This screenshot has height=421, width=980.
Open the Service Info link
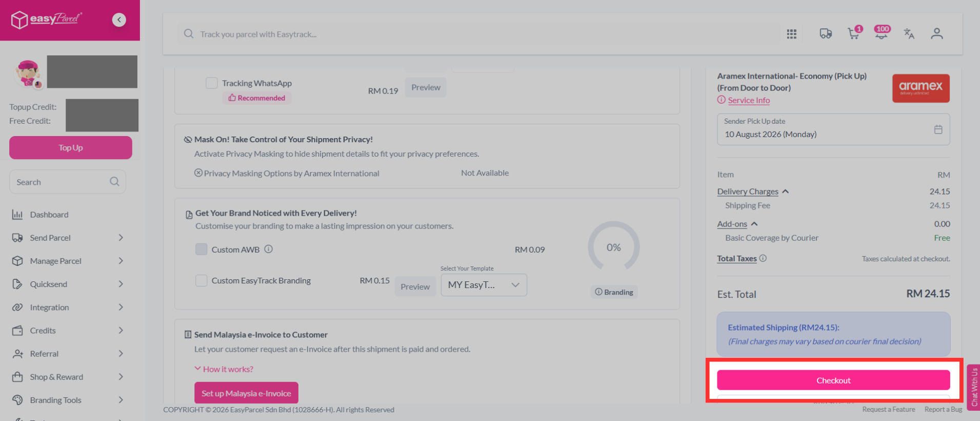pyautogui.click(x=749, y=100)
